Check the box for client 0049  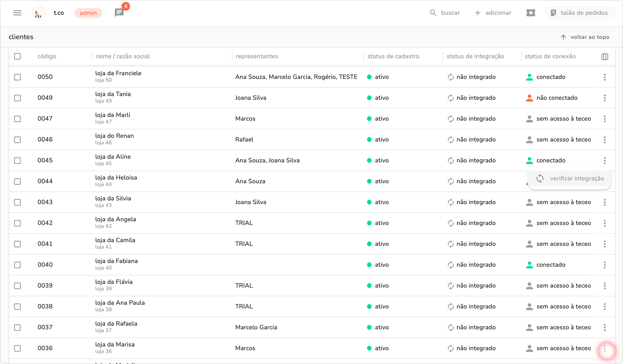pyautogui.click(x=18, y=98)
